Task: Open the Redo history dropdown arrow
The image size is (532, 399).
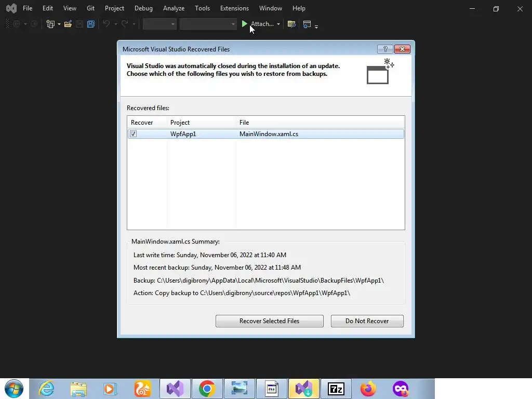Action: [x=134, y=24]
